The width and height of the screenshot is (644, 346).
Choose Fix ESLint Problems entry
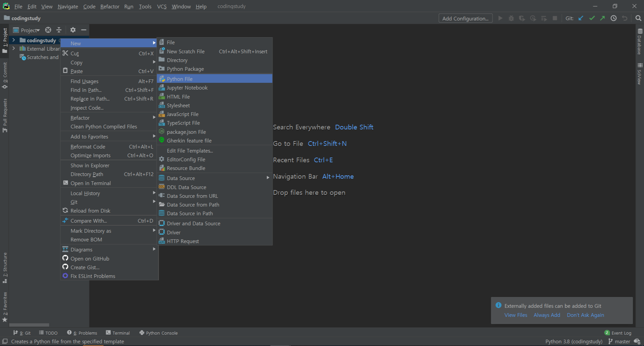tap(109, 276)
